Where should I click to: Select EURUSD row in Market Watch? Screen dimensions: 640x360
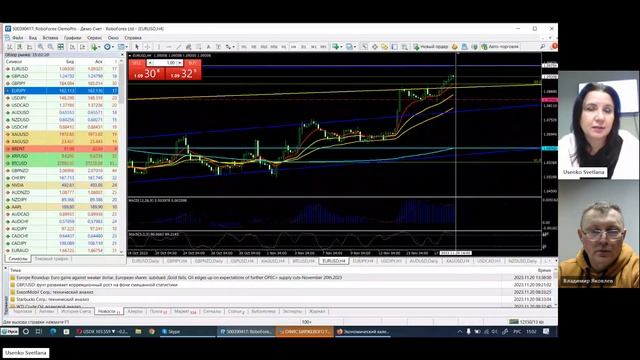61,69
